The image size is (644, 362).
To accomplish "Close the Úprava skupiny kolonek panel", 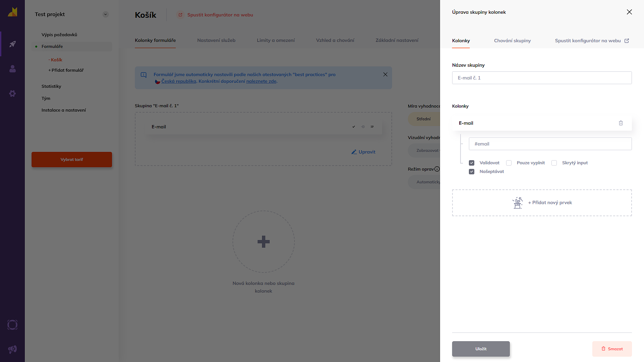I will click(629, 12).
